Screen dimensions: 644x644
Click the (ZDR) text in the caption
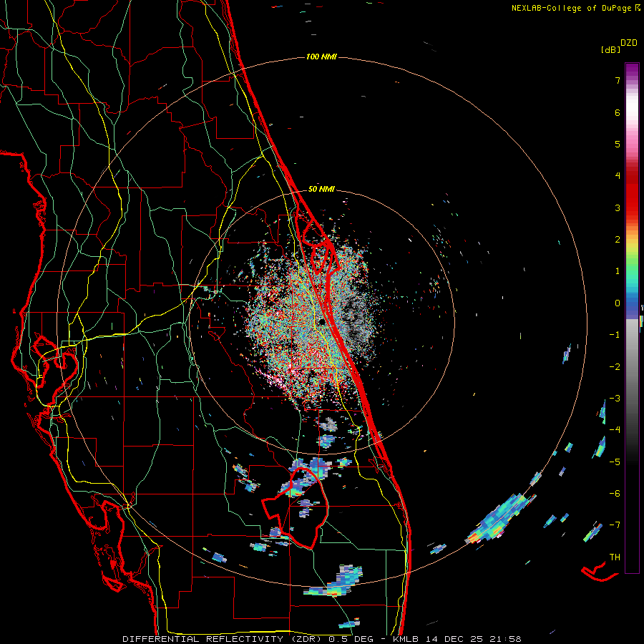(304, 639)
